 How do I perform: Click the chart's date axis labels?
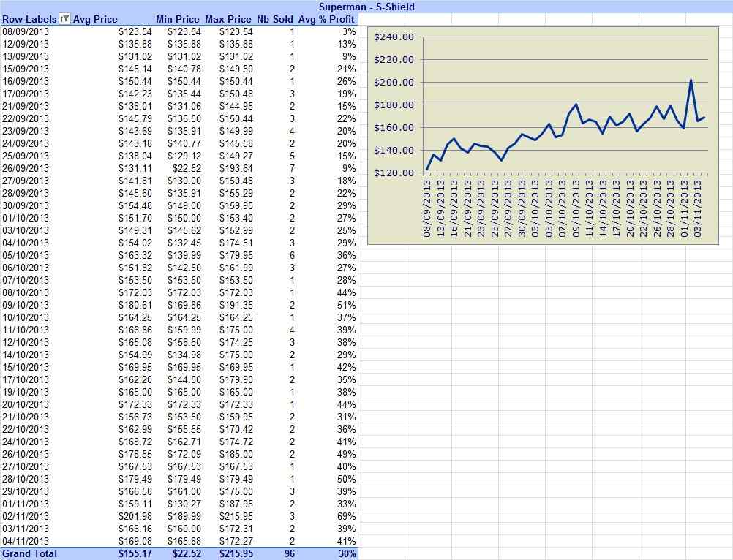[x=563, y=208]
